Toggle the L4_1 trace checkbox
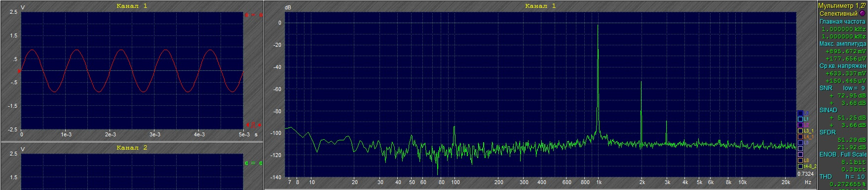 tap(800, 137)
